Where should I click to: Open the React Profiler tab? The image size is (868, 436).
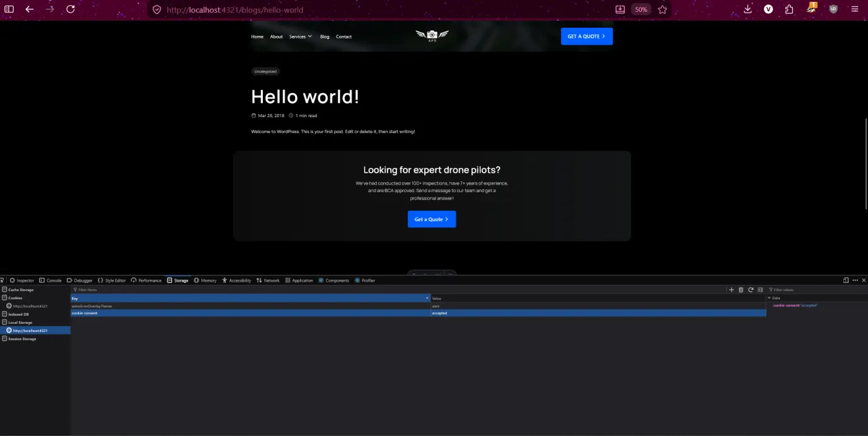[x=365, y=280]
